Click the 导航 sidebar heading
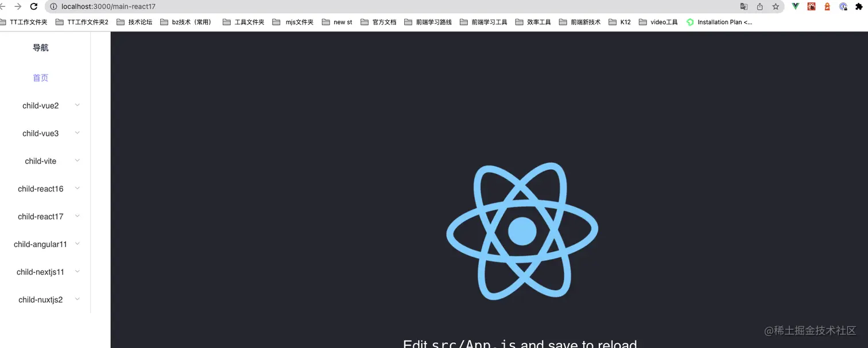868x348 pixels. coord(41,48)
